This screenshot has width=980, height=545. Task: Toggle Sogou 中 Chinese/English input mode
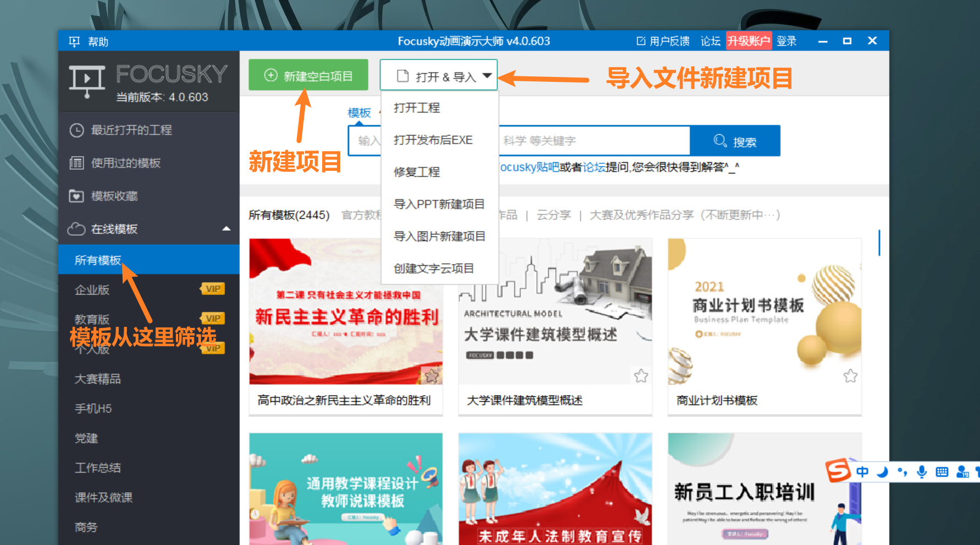coord(862,471)
